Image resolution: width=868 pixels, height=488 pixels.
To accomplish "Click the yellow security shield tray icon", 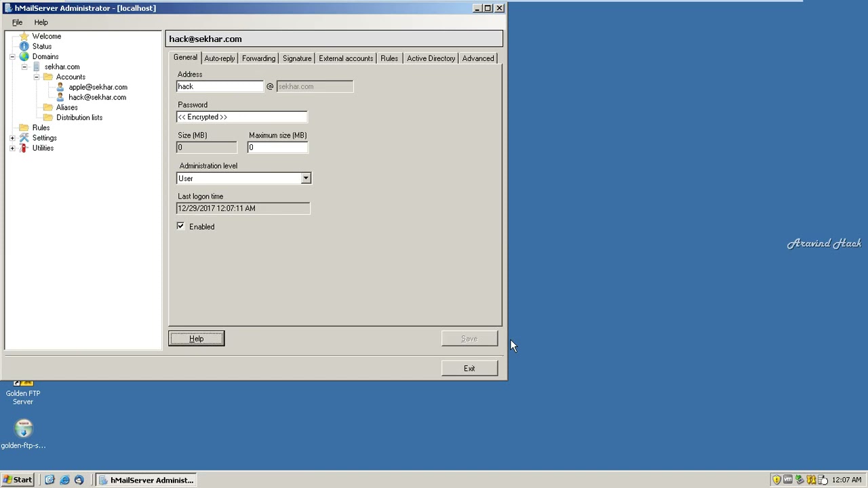I will coord(776,480).
